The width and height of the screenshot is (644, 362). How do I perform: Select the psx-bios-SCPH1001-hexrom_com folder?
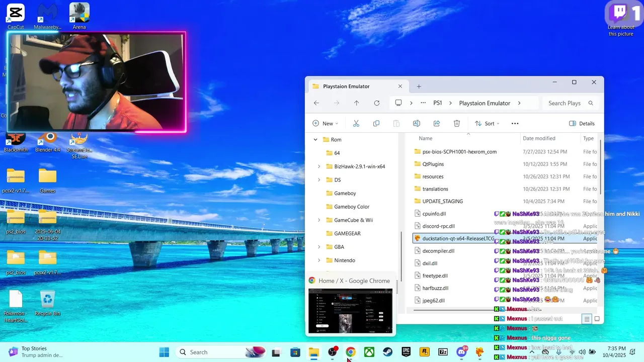click(x=459, y=152)
